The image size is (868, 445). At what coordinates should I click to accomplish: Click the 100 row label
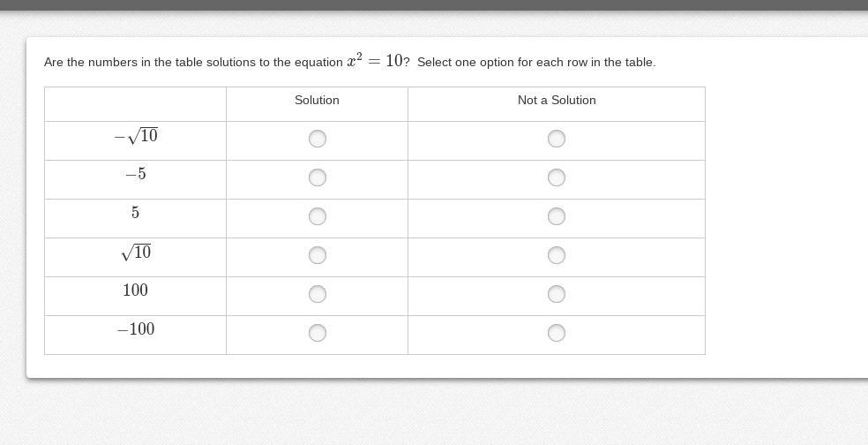[136, 290]
